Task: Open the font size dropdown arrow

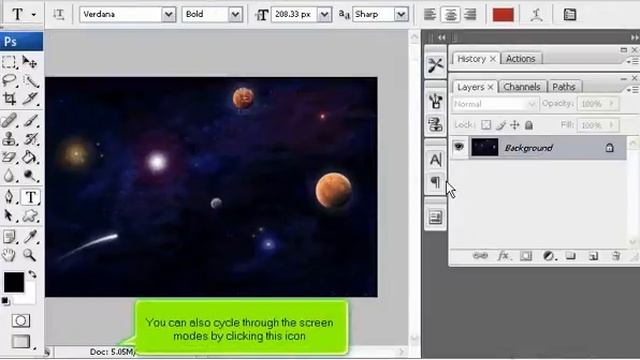Action: [x=324, y=15]
